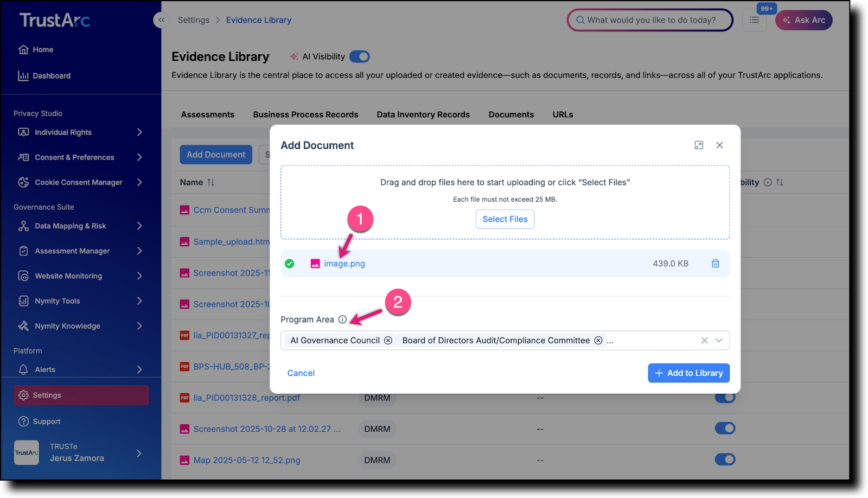The image size is (868, 498).
Task: Click the Alerts bell icon
Action: click(23, 370)
